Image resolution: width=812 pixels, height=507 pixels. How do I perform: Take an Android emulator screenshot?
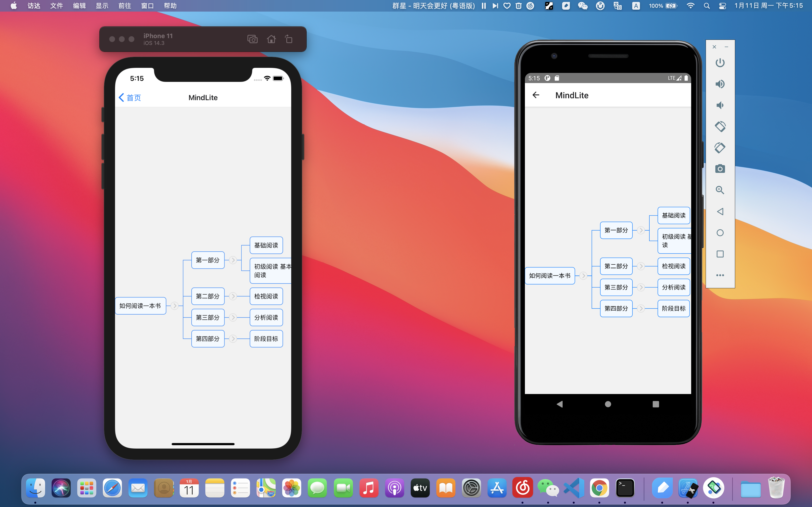pyautogui.click(x=720, y=169)
